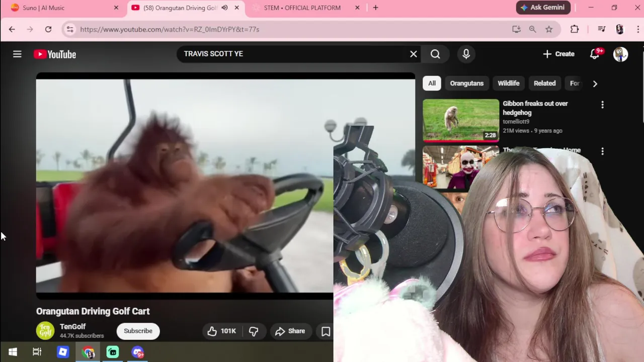Viewport: 644px width, 362px height.
Task: Open the Gibbon freaks out video thumbnail
Action: [x=461, y=120]
